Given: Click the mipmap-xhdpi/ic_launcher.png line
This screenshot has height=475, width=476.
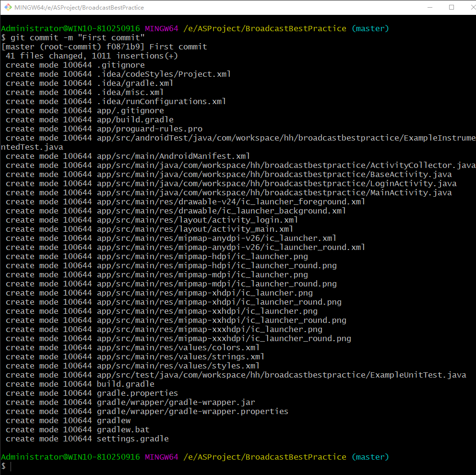Looking at the screenshot, I should click(159, 293).
